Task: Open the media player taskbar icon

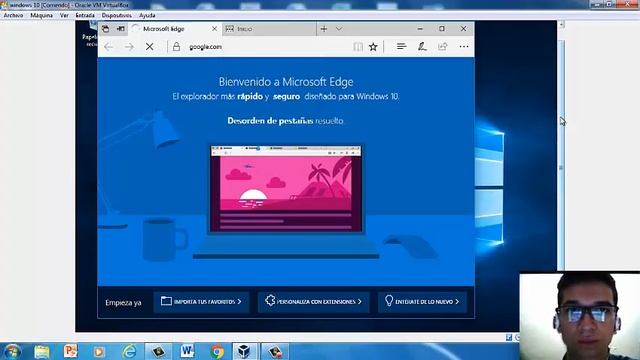Action: click(99, 352)
